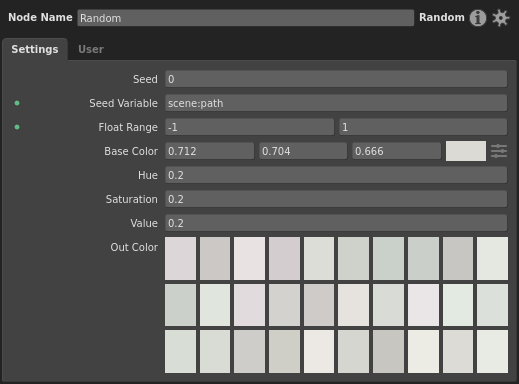Screen dimensions: 519x384
Task: Open the gear settings menu
Action: click(x=501, y=18)
